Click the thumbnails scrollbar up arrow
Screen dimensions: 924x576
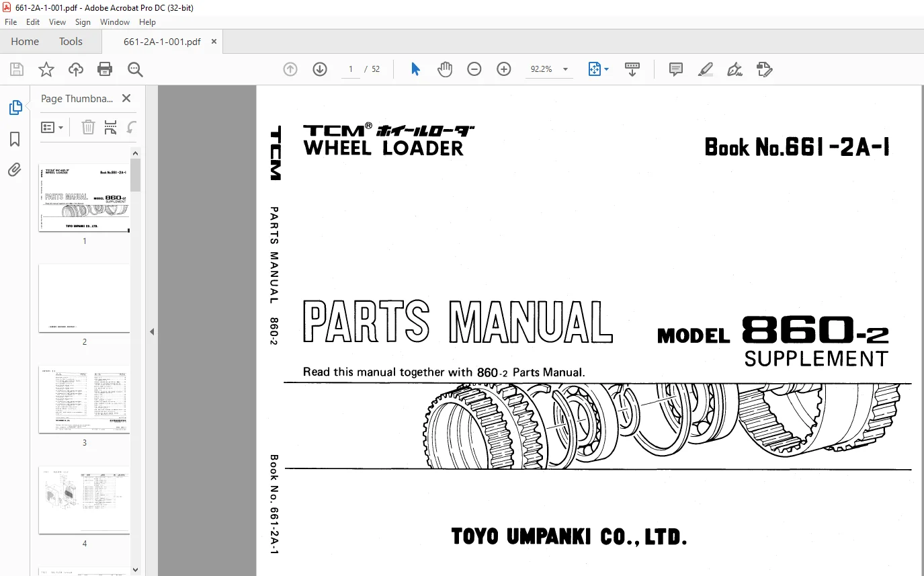(x=136, y=153)
